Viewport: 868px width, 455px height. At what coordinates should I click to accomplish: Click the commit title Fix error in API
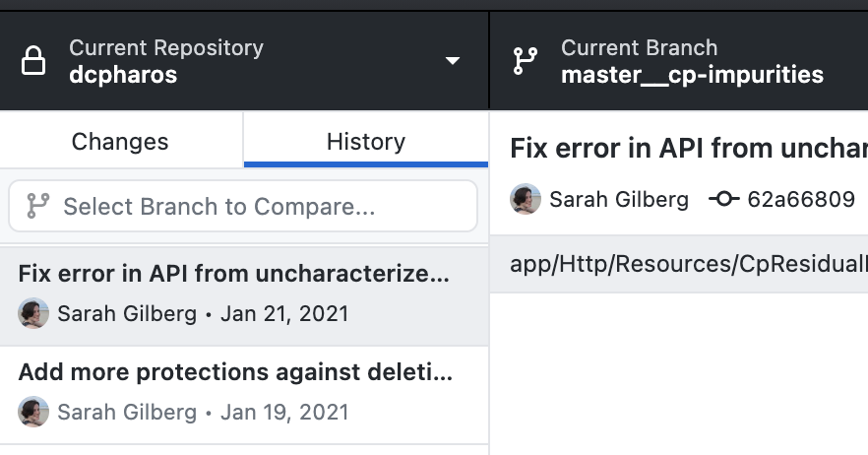pyautogui.click(x=689, y=149)
